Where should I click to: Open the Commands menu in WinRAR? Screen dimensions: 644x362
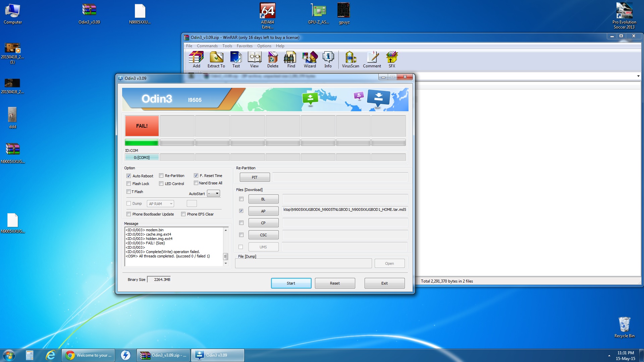click(x=207, y=46)
